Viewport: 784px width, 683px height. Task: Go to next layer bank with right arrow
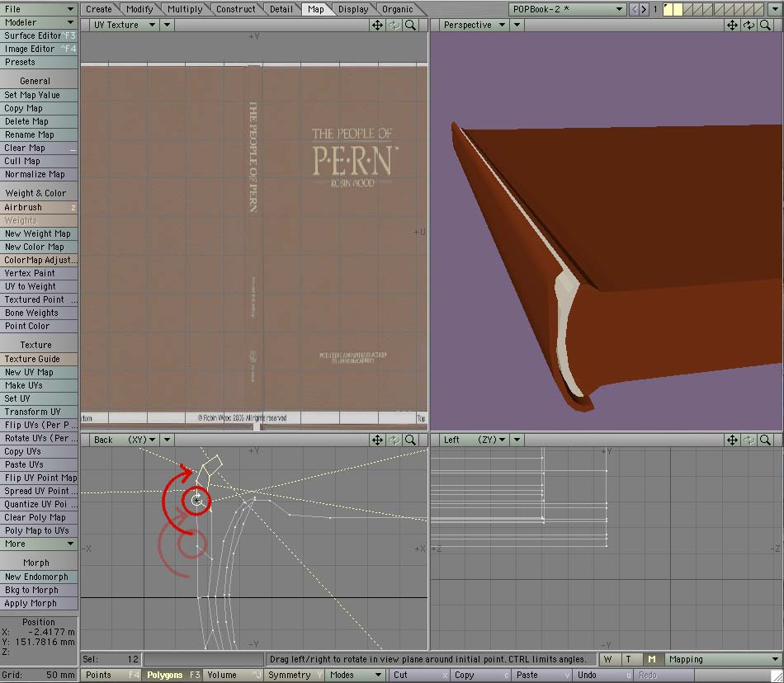click(x=644, y=9)
